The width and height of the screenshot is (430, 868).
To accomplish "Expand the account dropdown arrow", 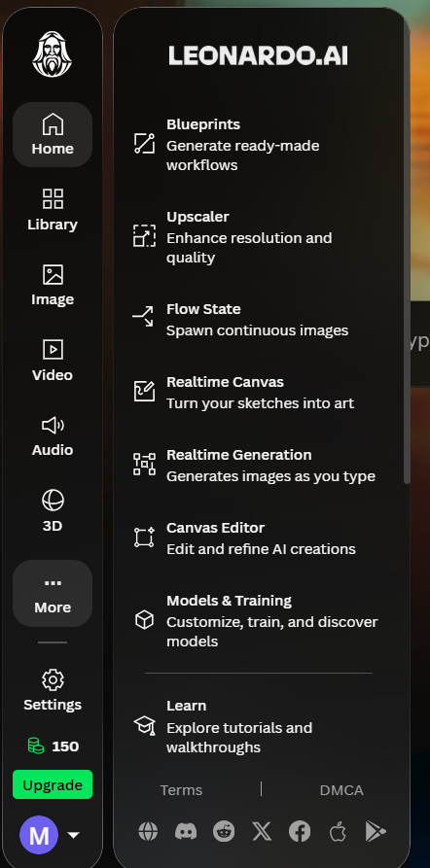I will 74,835.
